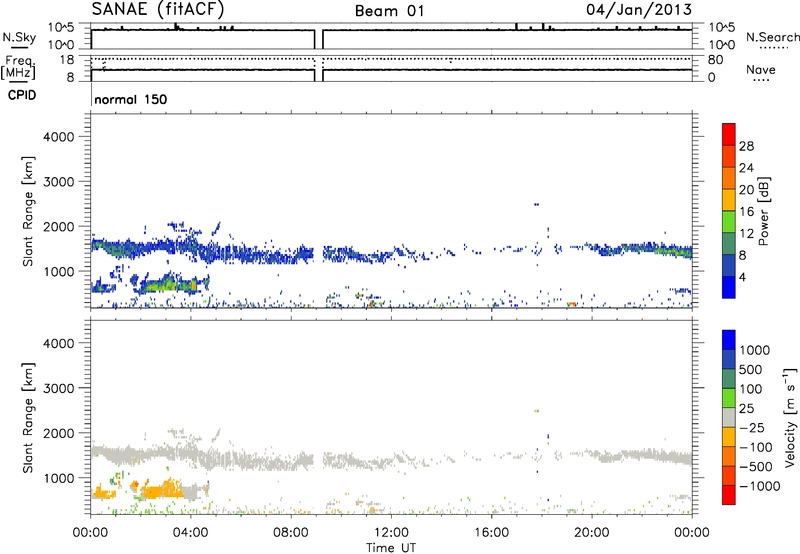Click the gray -25 to 25 velocity swatch
The height and width of the screenshot is (554, 800).
point(729,417)
